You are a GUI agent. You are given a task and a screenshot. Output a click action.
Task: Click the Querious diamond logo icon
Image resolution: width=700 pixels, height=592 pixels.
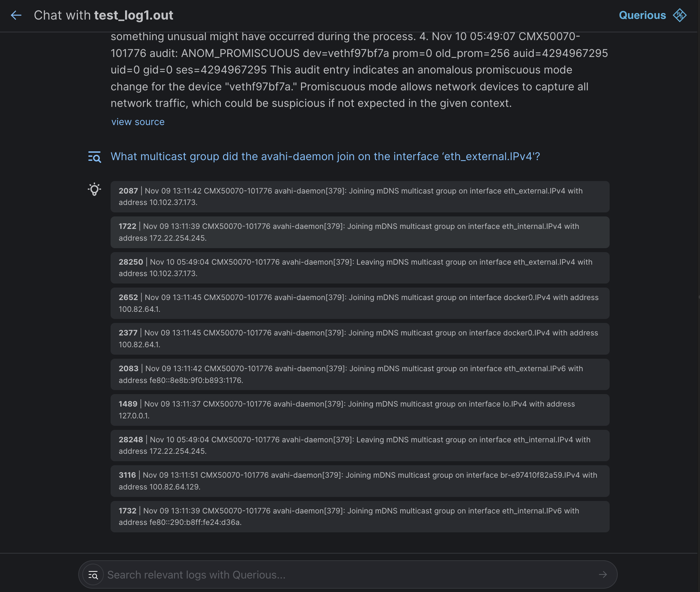tap(679, 15)
